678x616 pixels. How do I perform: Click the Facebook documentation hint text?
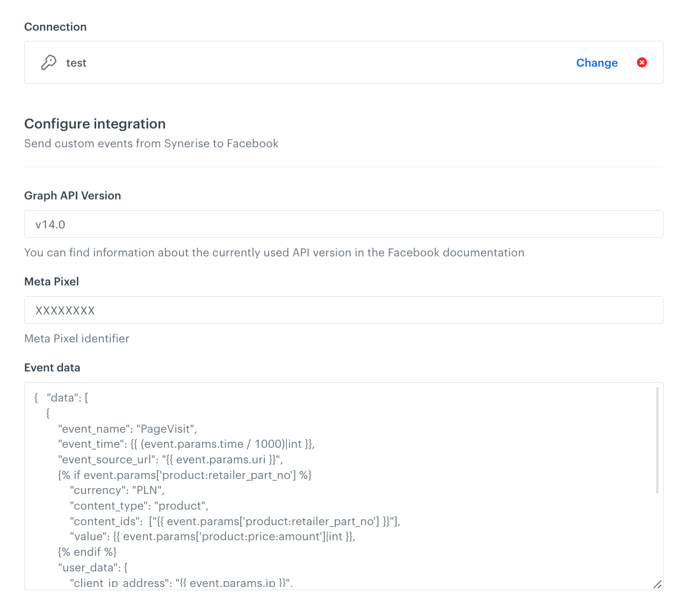click(274, 252)
